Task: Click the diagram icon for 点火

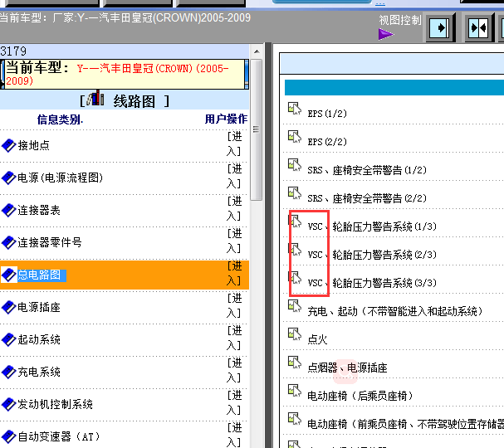Action: (x=295, y=334)
